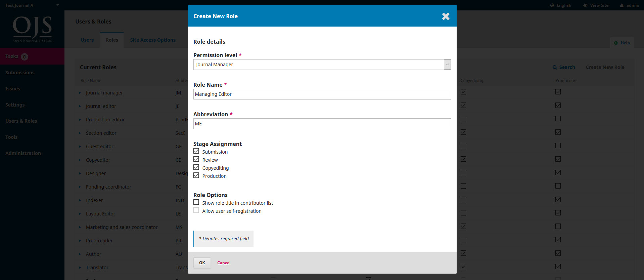This screenshot has height=280, width=644.
Task: Enable Allow user self-registration
Action: (x=196, y=210)
